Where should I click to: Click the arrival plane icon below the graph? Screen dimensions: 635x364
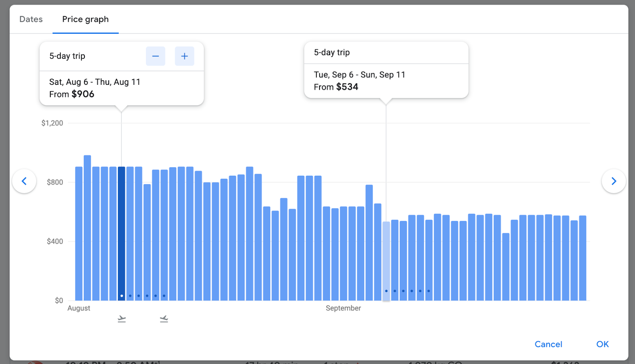pos(164,319)
